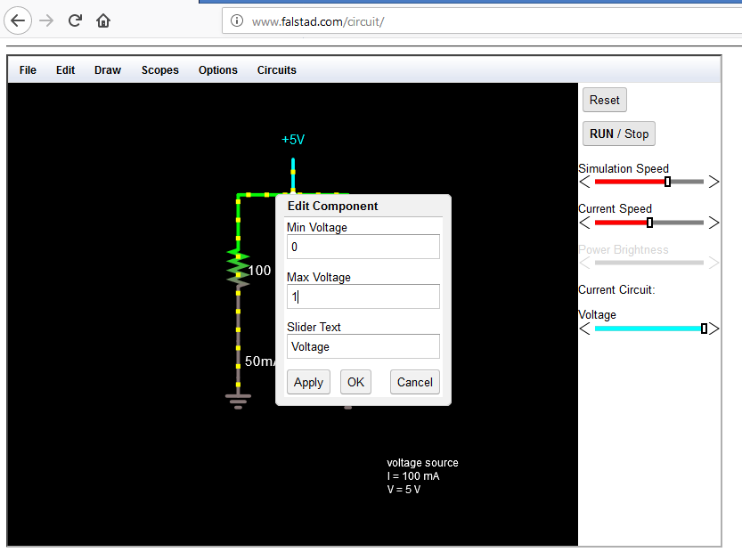Image resolution: width=742 pixels, height=560 pixels.
Task: Open the Draw menu
Action: point(108,70)
